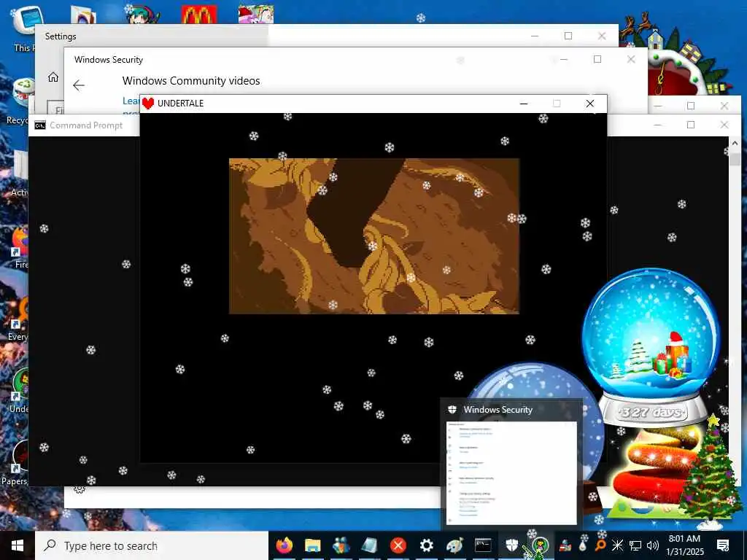Click the Command Prompt title bar icon

click(40, 125)
